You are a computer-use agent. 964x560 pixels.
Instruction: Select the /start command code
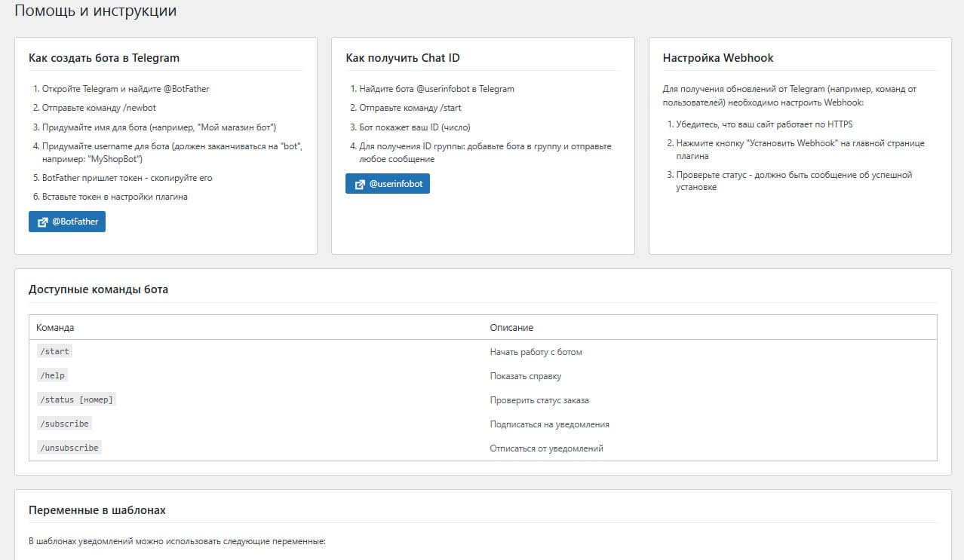pos(54,351)
